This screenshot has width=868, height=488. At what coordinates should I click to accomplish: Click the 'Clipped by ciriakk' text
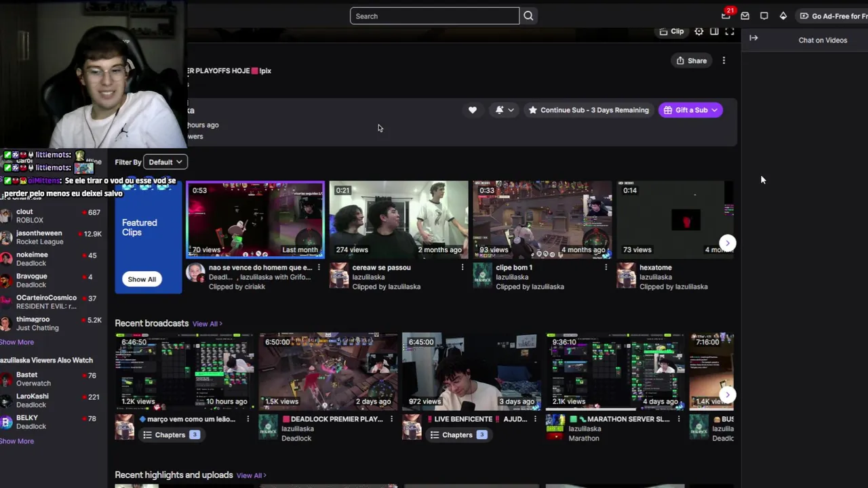[x=238, y=287]
